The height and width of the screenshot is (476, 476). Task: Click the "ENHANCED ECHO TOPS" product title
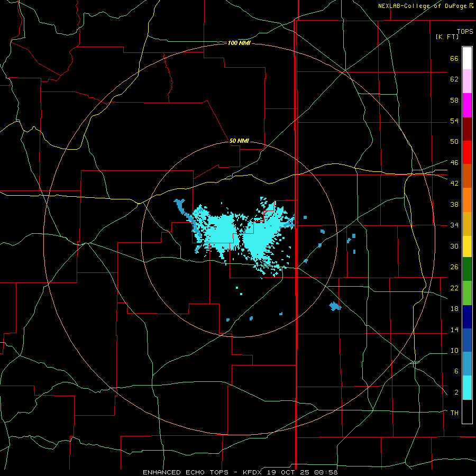tap(186, 472)
